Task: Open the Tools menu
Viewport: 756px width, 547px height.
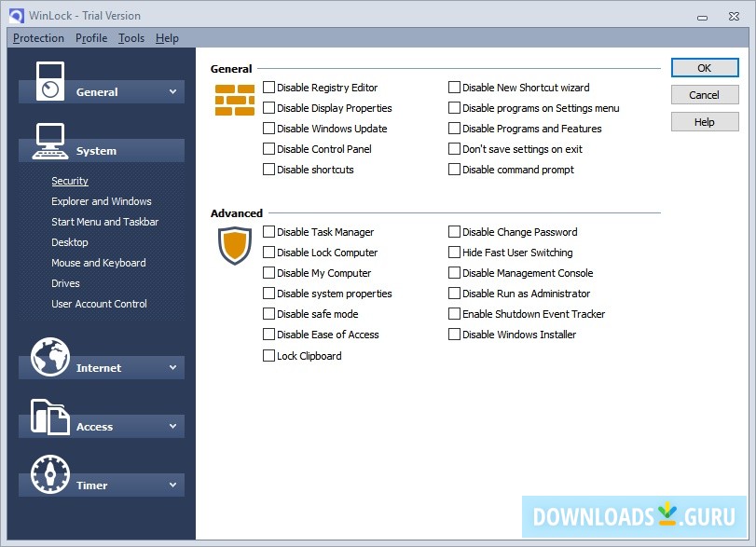Action: tap(131, 37)
